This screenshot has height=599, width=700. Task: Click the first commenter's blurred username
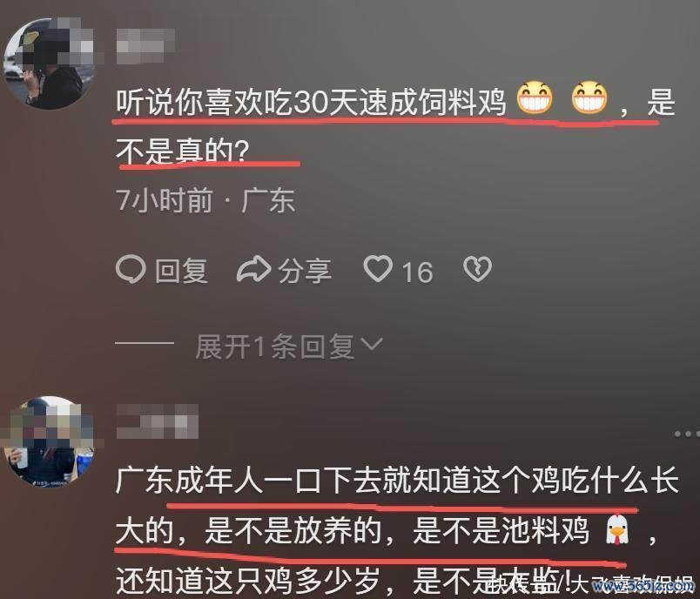coord(145,46)
